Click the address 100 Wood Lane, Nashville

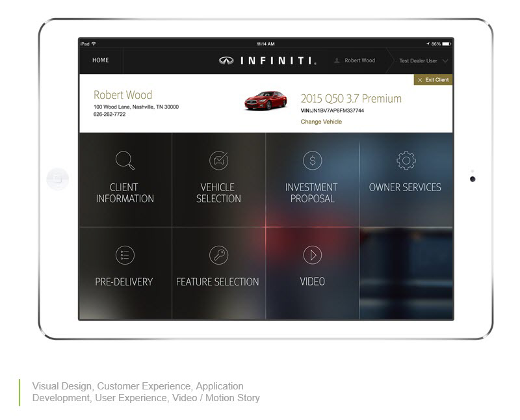[x=136, y=107]
